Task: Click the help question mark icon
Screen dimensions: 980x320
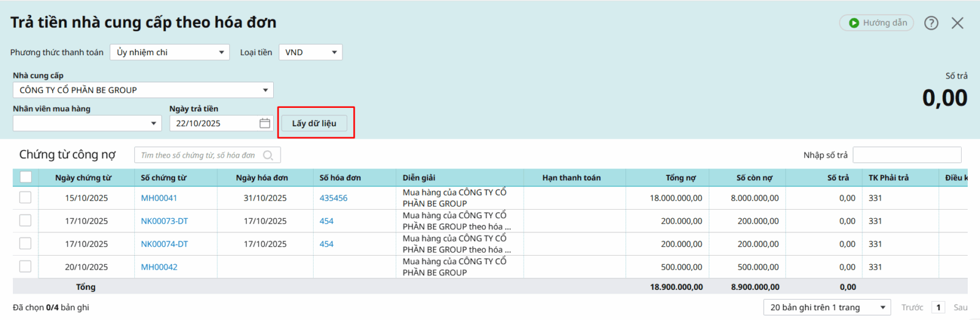Action: [x=931, y=23]
